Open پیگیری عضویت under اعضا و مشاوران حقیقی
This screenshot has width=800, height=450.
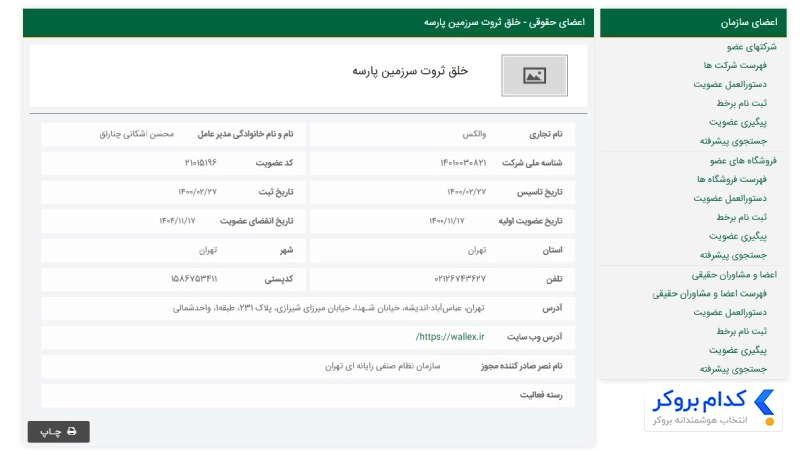[x=738, y=351]
